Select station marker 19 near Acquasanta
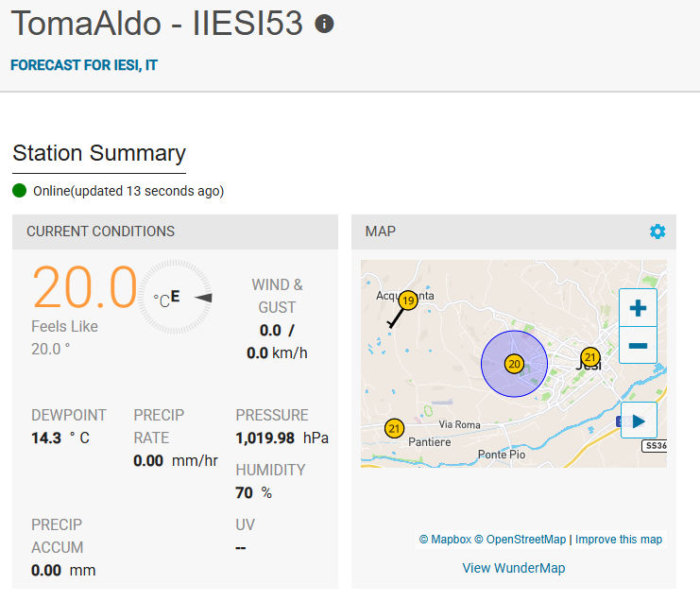The height and width of the screenshot is (601, 700). [x=408, y=300]
